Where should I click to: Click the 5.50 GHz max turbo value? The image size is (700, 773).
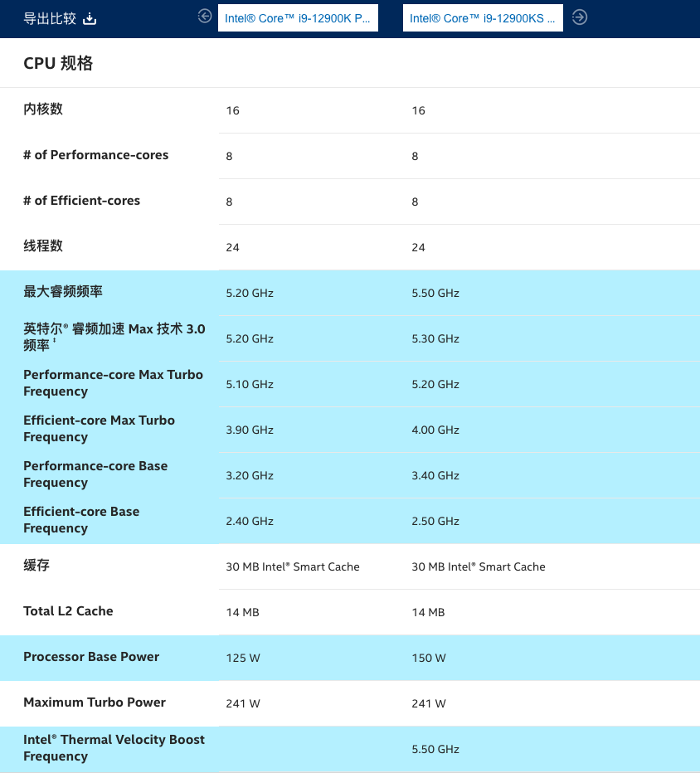click(x=435, y=294)
